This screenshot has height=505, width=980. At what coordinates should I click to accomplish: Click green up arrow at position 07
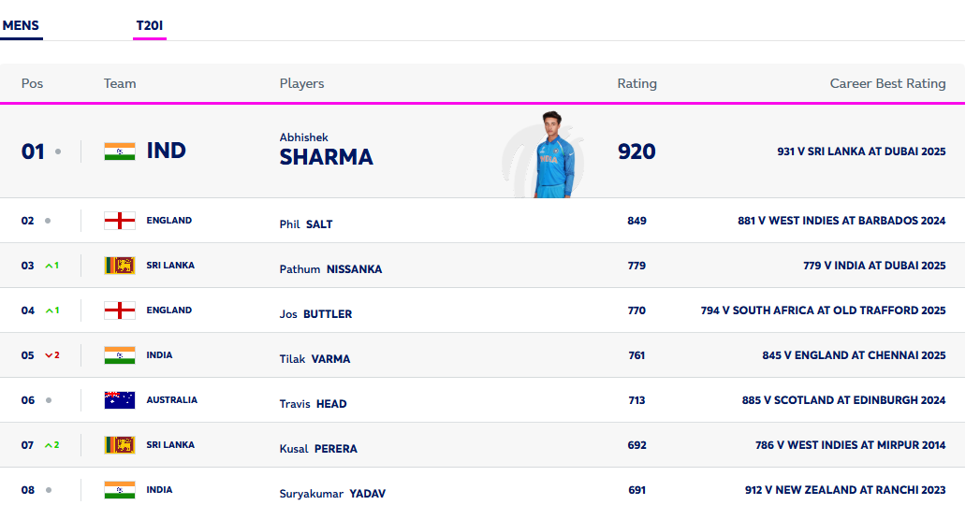pyautogui.click(x=50, y=445)
